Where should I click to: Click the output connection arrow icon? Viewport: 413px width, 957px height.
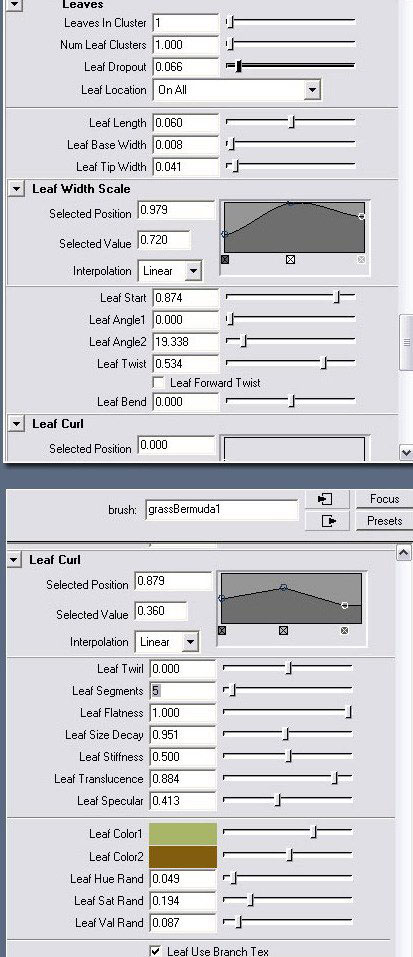[328, 521]
